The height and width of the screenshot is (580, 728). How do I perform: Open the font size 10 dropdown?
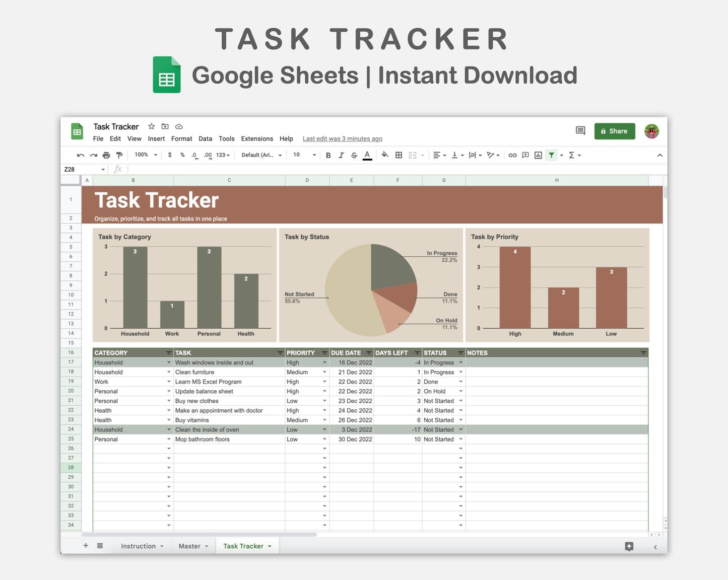coord(304,155)
